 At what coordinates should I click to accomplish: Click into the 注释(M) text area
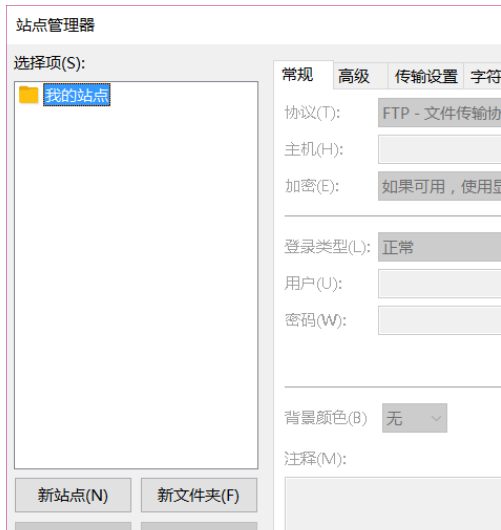coord(393,504)
